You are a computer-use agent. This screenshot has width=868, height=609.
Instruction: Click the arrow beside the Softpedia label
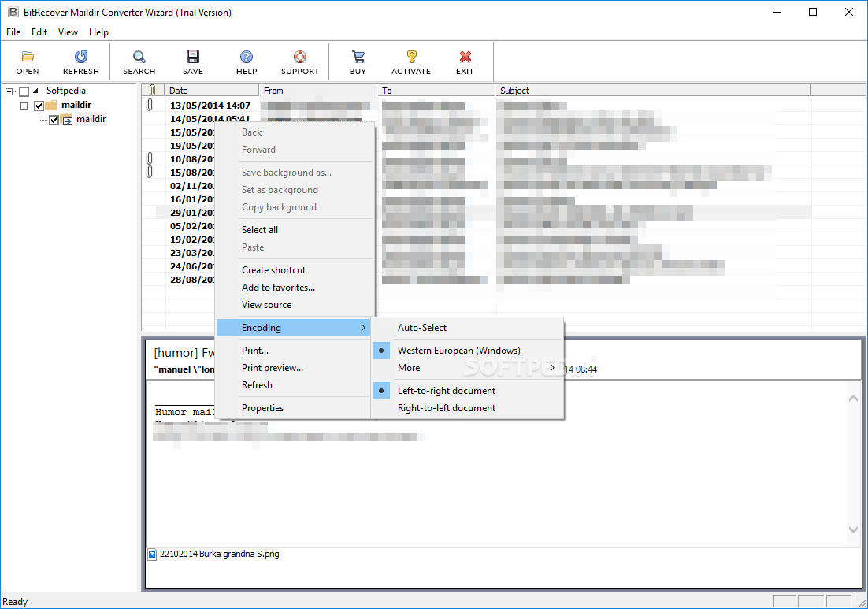tap(36, 91)
